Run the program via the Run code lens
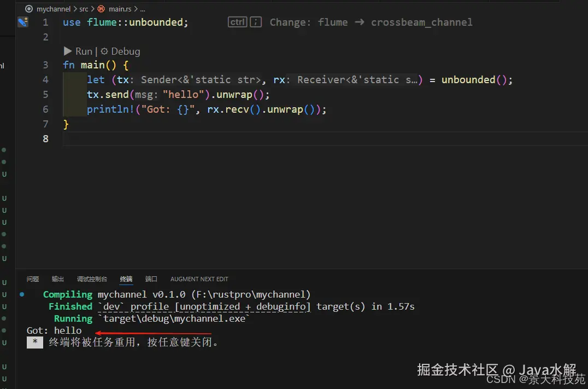The image size is (588, 389). pos(83,51)
